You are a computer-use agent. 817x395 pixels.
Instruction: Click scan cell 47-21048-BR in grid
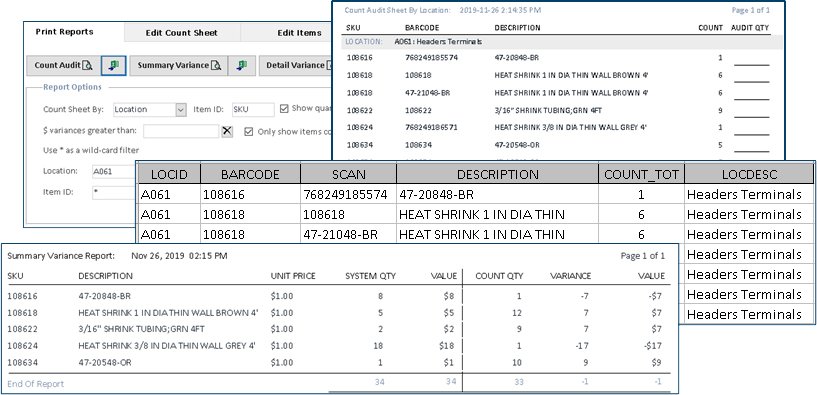(x=349, y=234)
